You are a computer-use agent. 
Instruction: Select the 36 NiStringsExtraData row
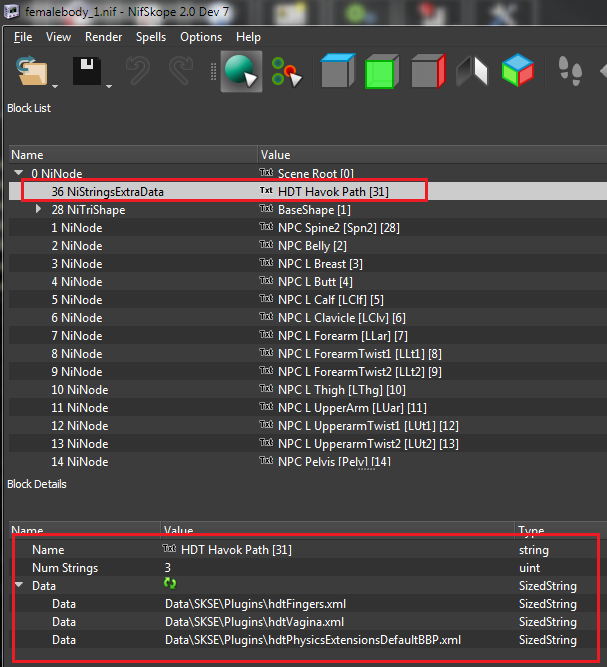coord(308,191)
